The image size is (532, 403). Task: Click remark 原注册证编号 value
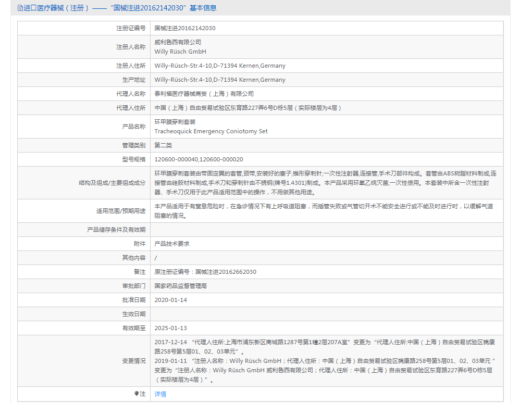(205, 272)
